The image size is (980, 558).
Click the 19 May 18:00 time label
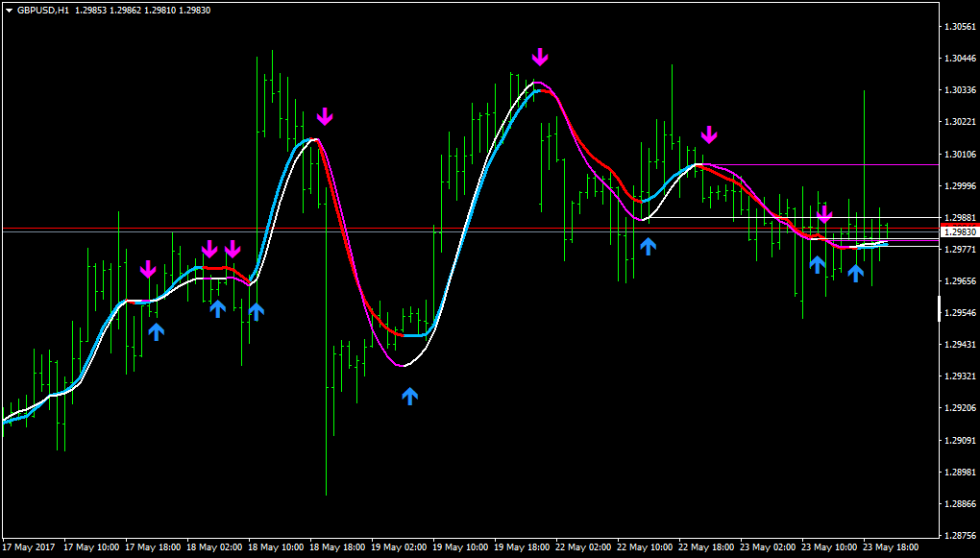(522, 546)
